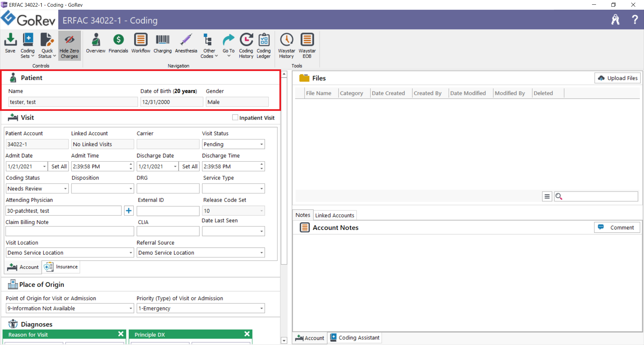
Task: Expand the Service Type dropdown
Action: point(262,189)
